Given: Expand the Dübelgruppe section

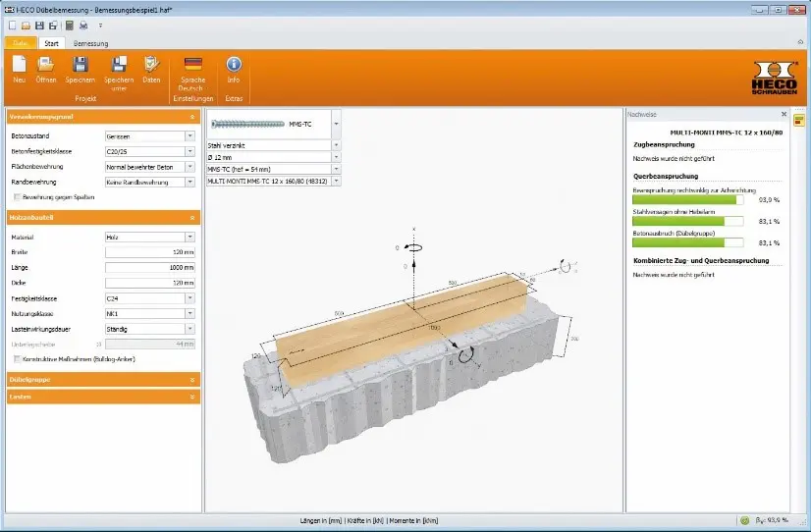Looking at the screenshot, I should (192, 380).
